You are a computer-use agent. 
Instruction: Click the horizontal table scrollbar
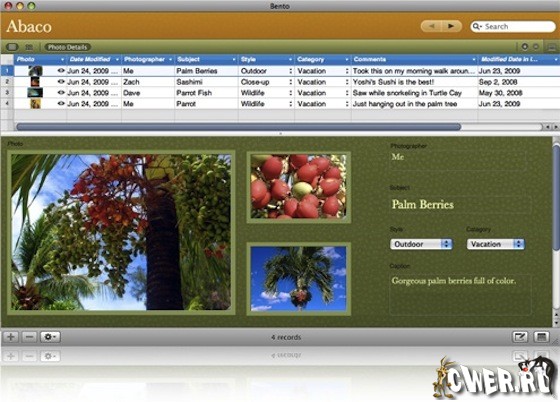239,127
